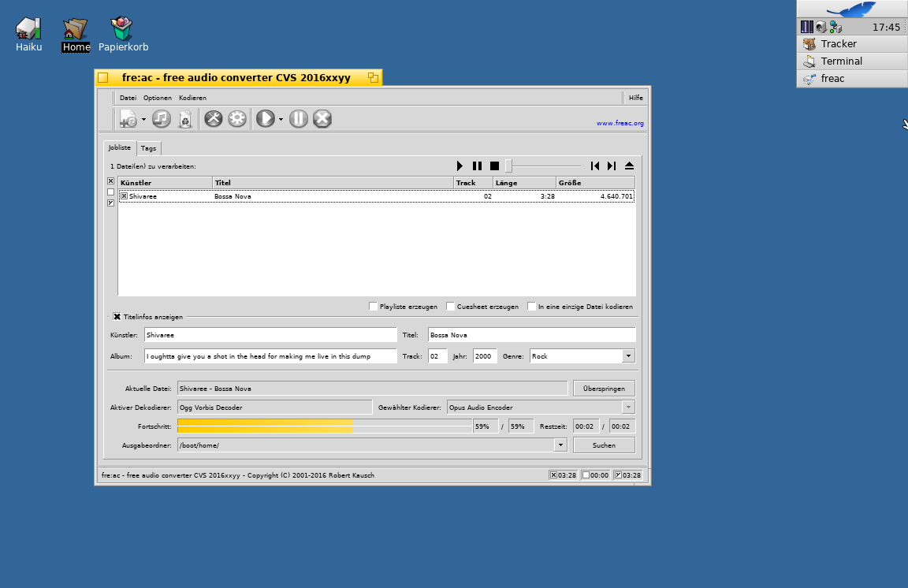Click the eject drive icon
The height and width of the screenshot is (588, 908).
tap(630, 166)
